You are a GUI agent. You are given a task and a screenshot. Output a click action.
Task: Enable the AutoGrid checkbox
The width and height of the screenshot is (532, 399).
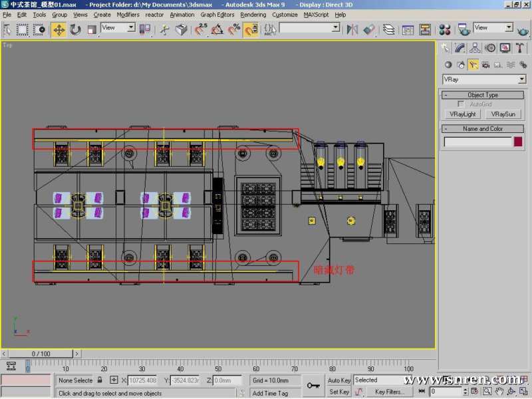[x=460, y=104]
